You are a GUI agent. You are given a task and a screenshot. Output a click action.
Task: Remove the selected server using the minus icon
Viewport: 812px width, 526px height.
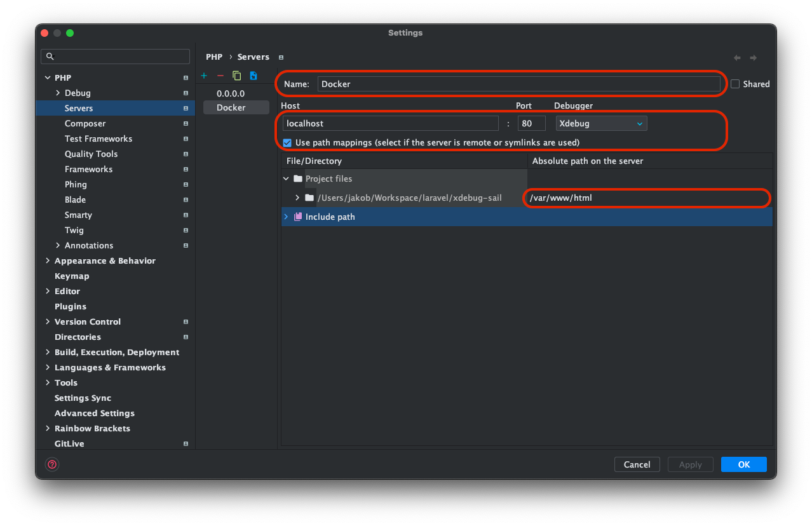point(220,75)
